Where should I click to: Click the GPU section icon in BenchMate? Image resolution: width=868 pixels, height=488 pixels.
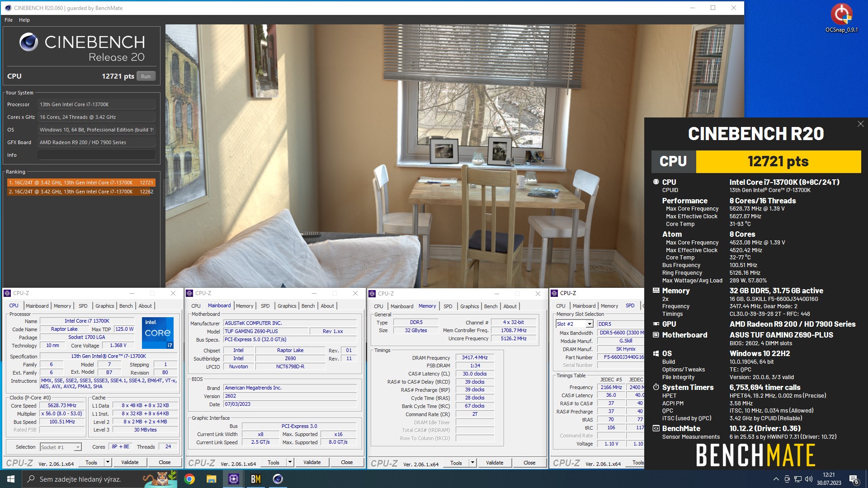point(656,324)
